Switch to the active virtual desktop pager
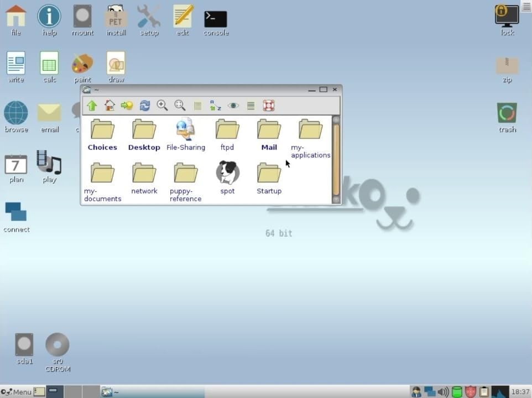This screenshot has width=532, height=398. click(55, 391)
